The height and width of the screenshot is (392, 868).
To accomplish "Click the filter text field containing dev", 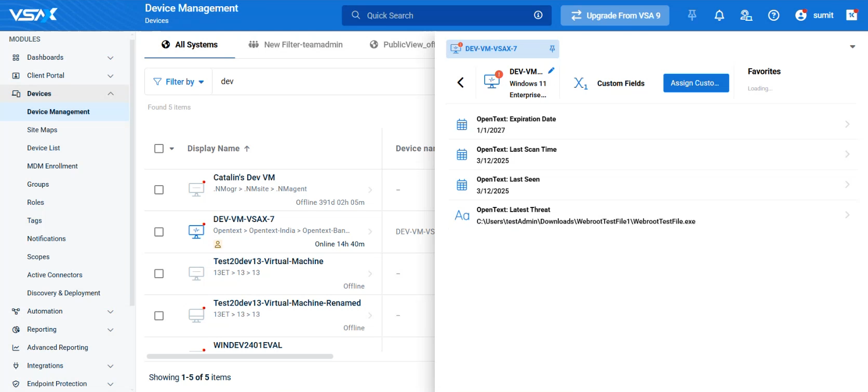I will (x=324, y=82).
